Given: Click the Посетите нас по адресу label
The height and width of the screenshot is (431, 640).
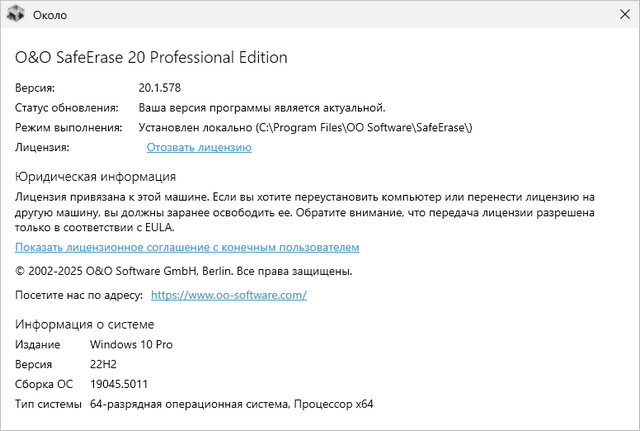Looking at the screenshot, I should 78,295.
